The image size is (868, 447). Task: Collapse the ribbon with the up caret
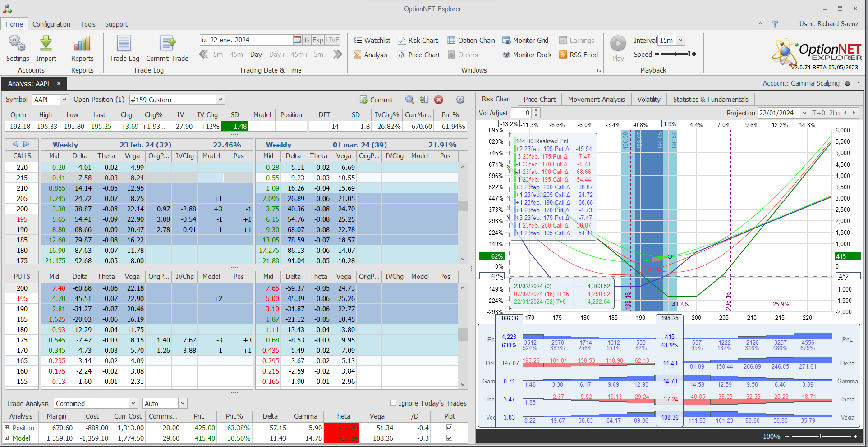pos(760,24)
